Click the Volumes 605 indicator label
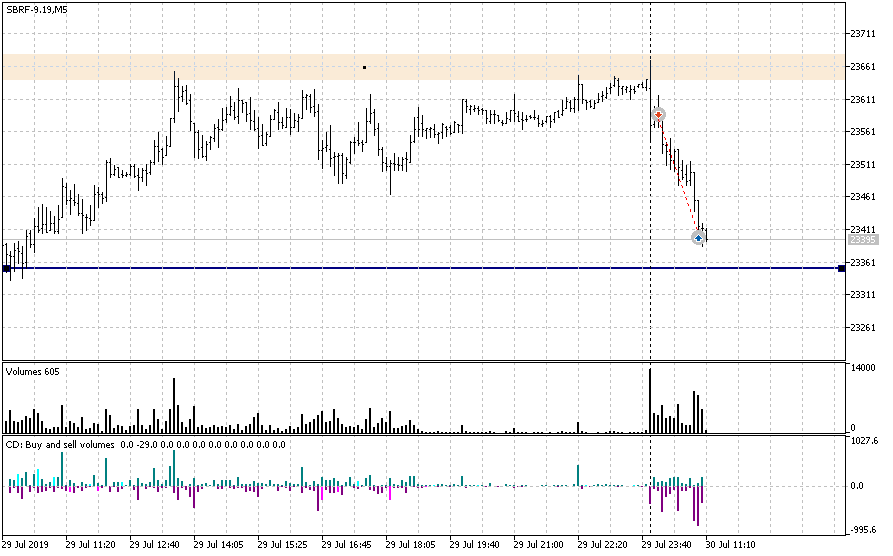This screenshot has width=893, height=556. tap(33, 371)
